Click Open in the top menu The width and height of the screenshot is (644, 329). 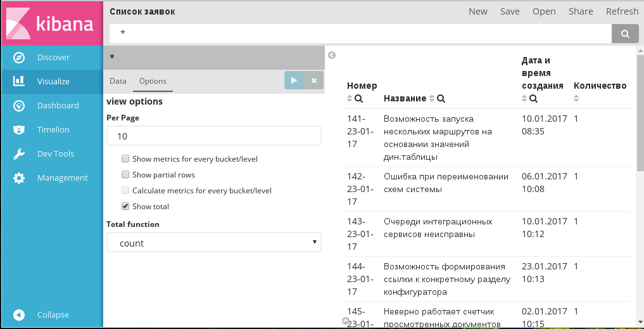pyautogui.click(x=544, y=11)
